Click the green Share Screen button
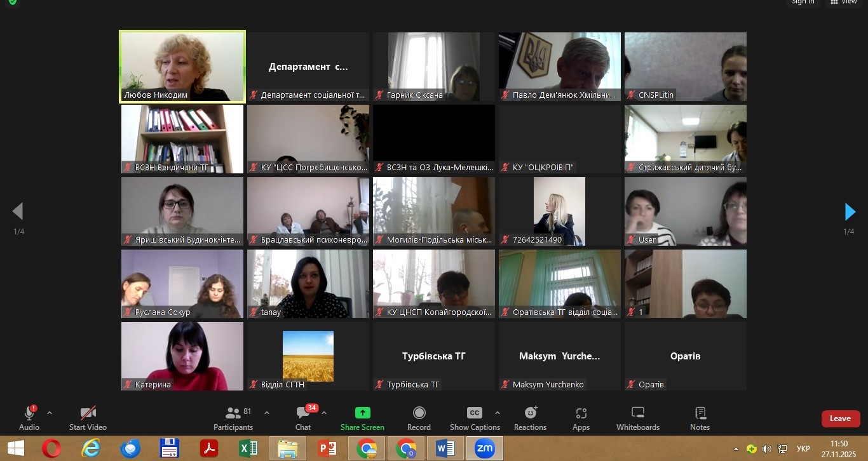This screenshot has width=868, height=461. 362,418
